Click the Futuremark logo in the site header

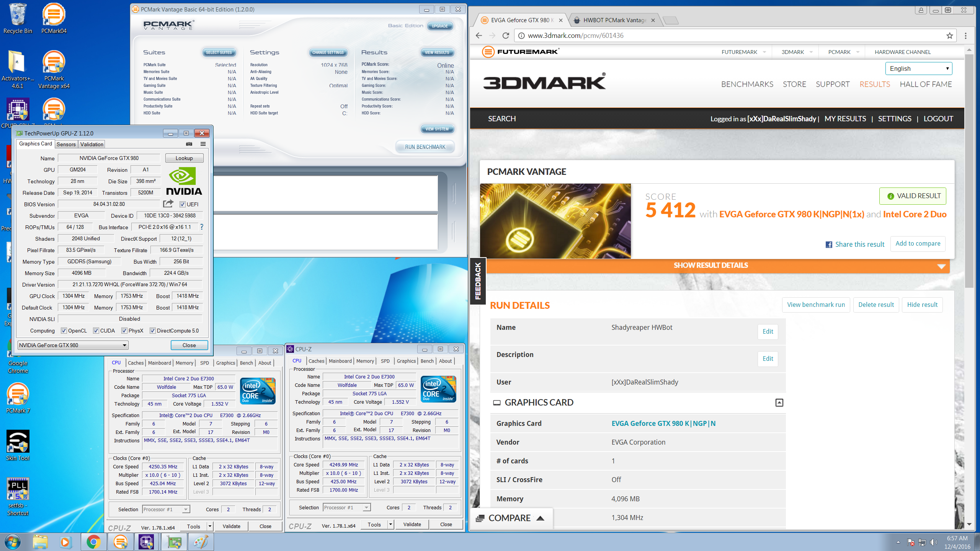[x=521, y=52]
